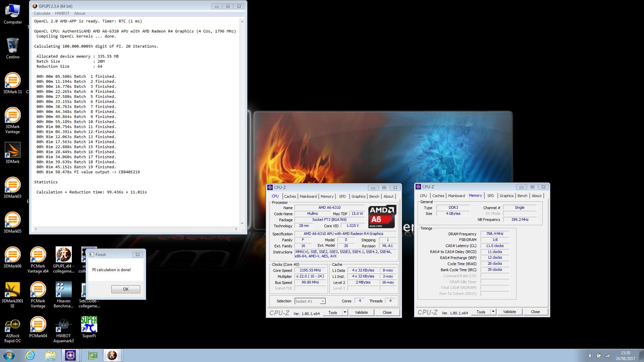Switch to Mainboard tab in left CPU-Z
Screen dimensions: 644x362
coord(308,196)
